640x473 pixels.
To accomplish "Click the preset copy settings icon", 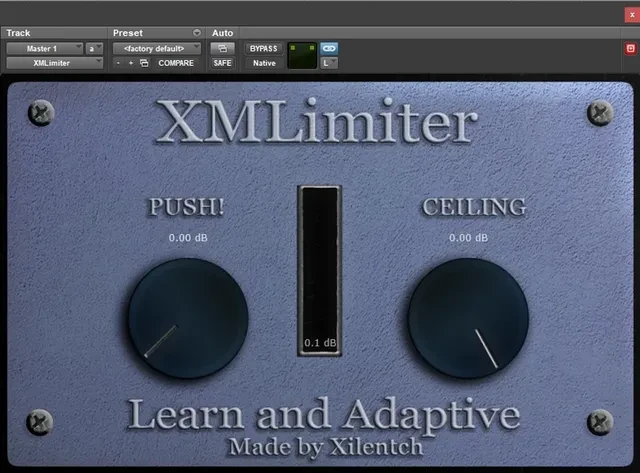I will 144,63.
